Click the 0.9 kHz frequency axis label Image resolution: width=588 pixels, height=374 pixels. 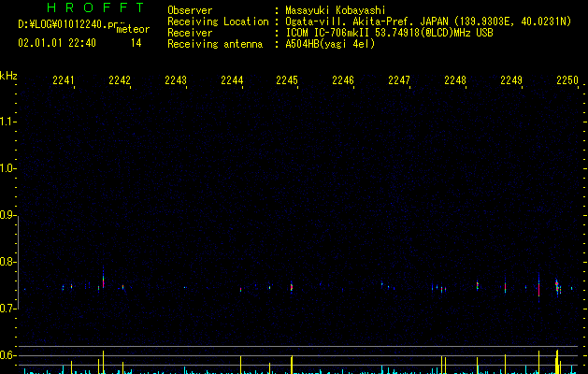click(7, 215)
